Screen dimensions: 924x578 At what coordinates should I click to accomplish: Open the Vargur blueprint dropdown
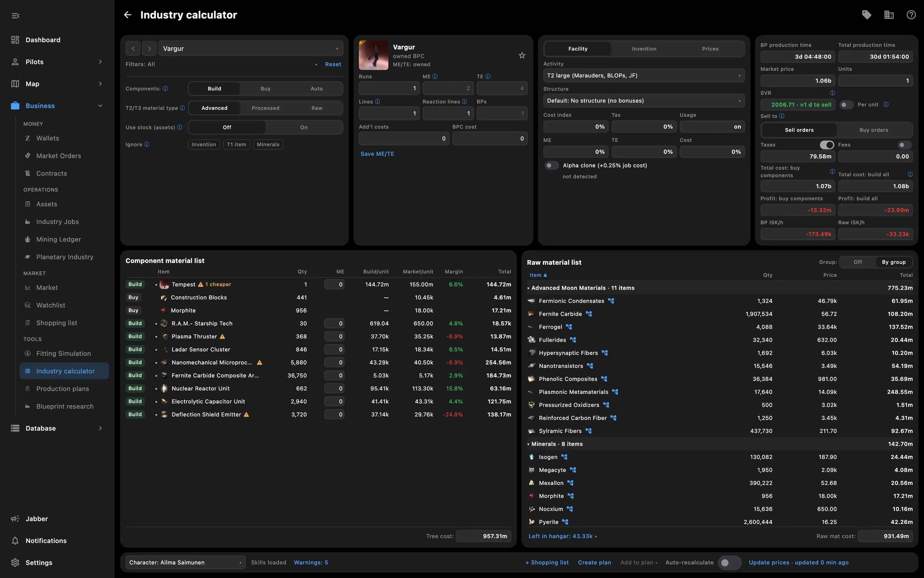click(x=251, y=49)
